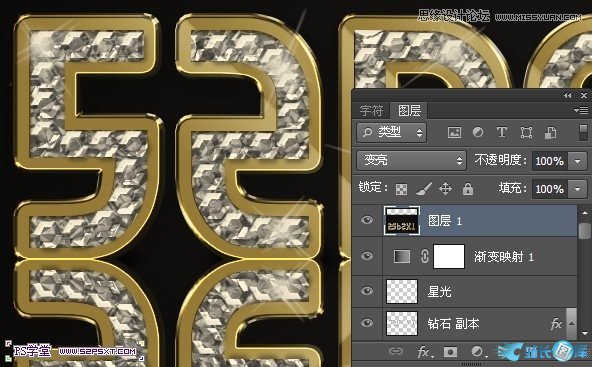Viewport: 592px width, 367px height.
Task: Open the 类型 filter dropdown
Action: [x=391, y=132]
